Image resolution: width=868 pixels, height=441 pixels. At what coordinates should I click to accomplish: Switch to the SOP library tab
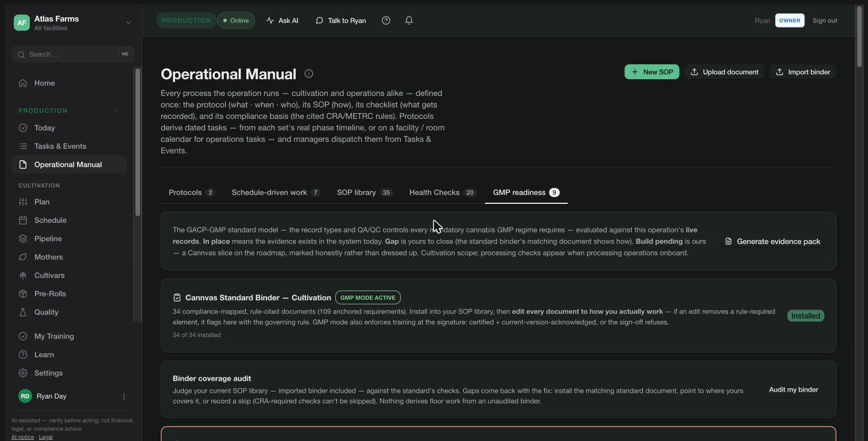(x=365, y=192)
